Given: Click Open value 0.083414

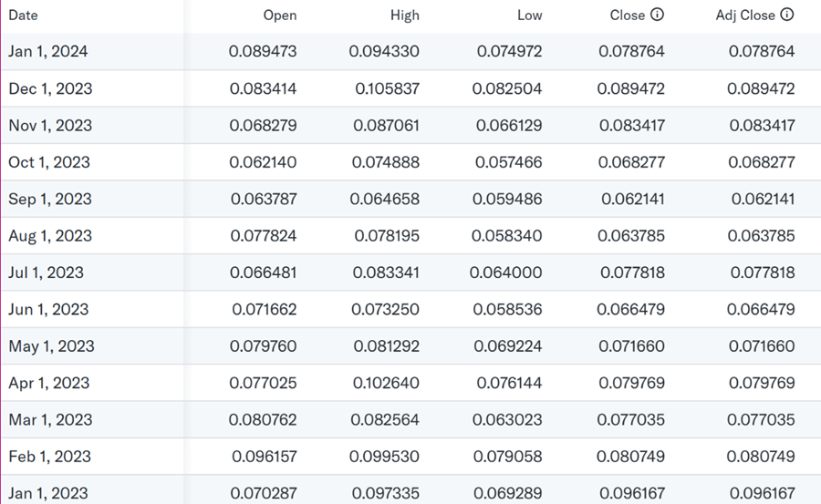Looking at the screenshot, I should pos(264,88).
